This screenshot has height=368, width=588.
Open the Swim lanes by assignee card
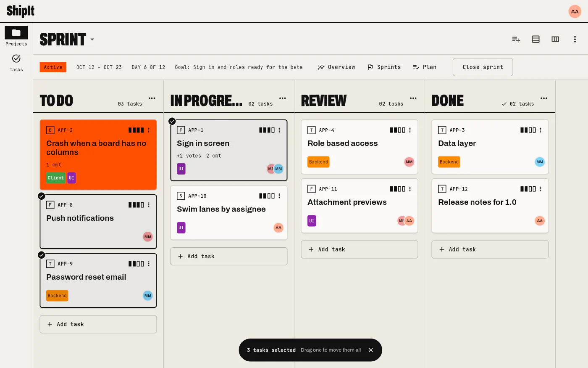tap(229, 213)
